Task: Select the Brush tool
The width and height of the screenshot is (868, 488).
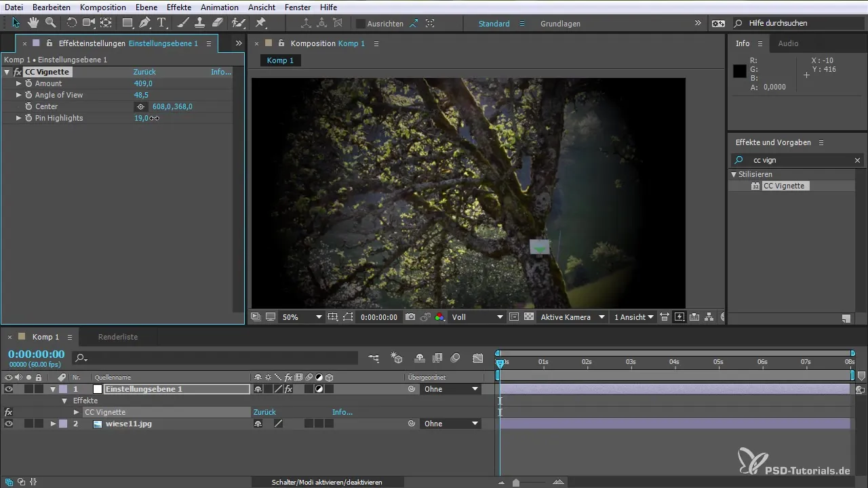Action: click(x=183, y=23)
